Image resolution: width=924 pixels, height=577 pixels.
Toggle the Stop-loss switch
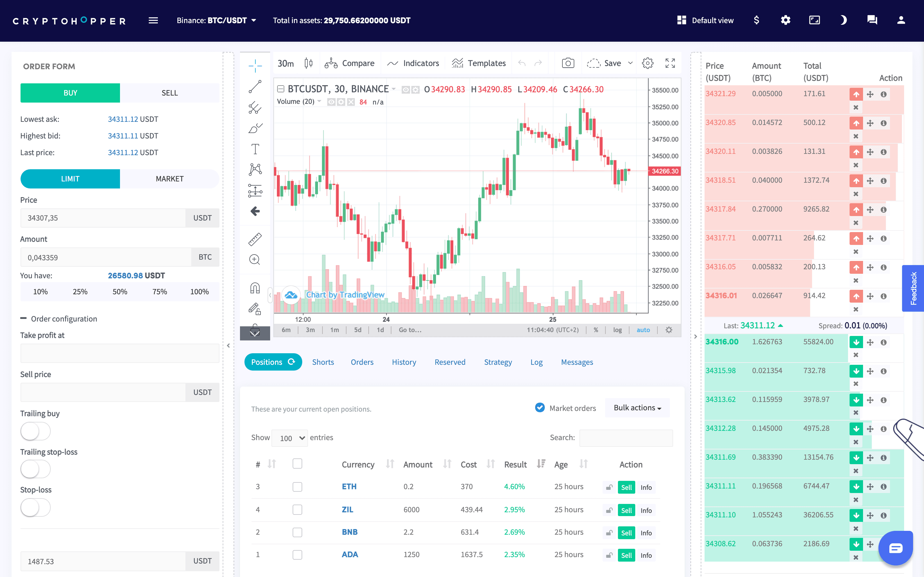click(x=35, y=507)
